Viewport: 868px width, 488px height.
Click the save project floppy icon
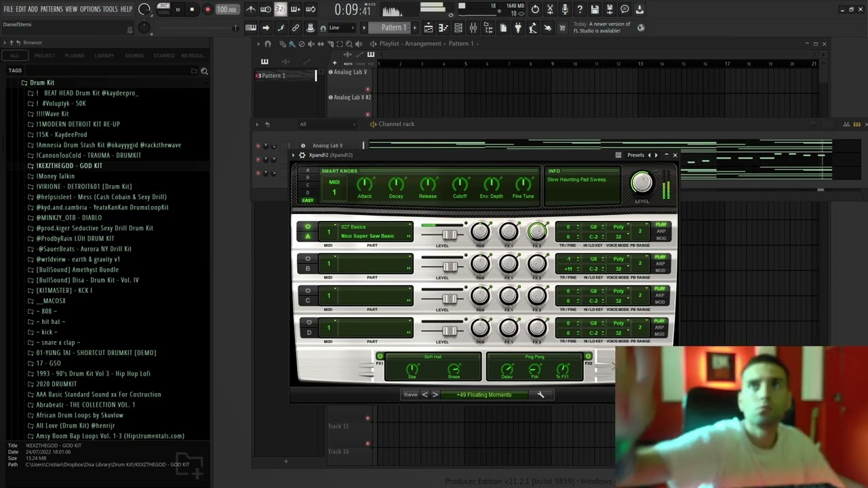(595, 9)
